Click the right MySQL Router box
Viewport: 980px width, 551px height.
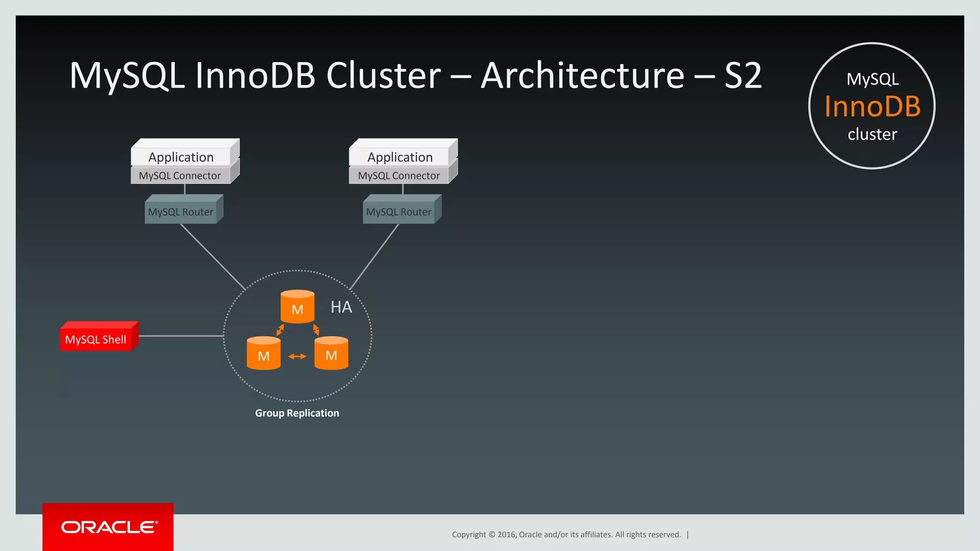click(x=402, y=209)
